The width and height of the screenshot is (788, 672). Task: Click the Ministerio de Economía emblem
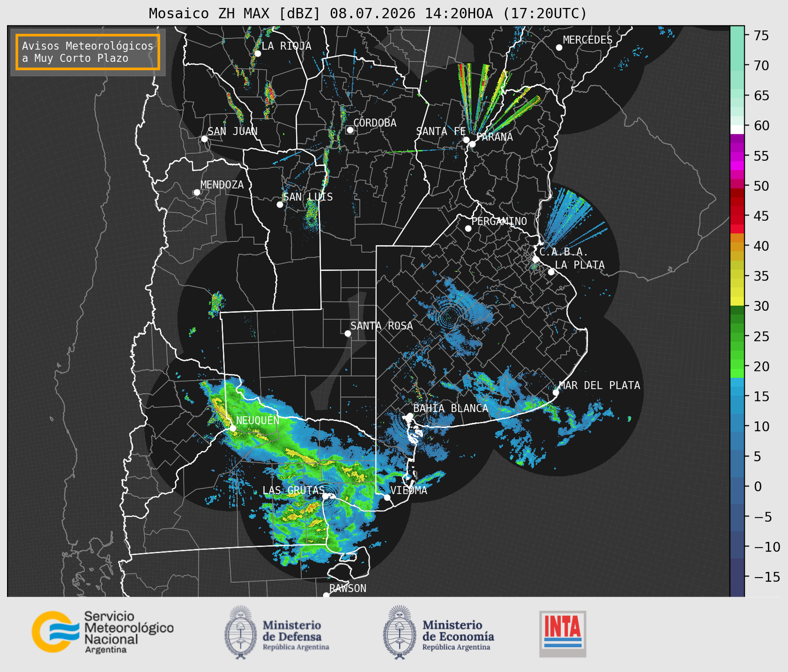(400, 632)
